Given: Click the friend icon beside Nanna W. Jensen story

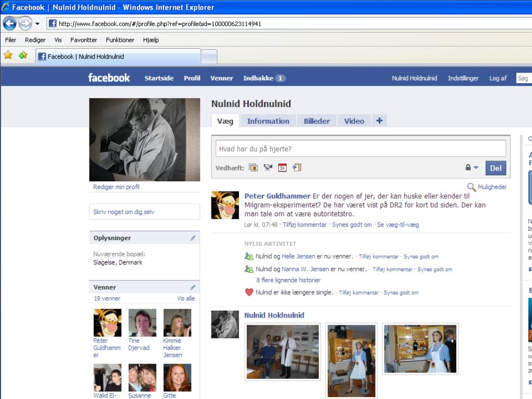Looking at the screenshot, I should click(x=249, y=269).
